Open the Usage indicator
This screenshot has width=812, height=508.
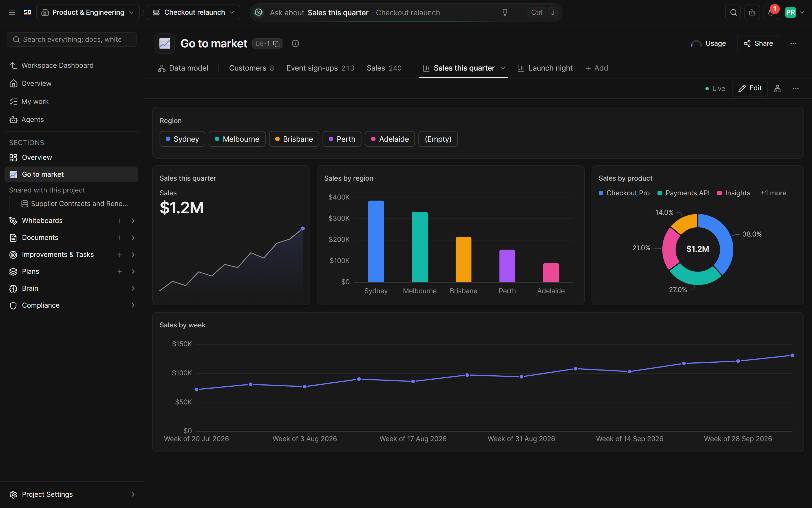pos(708,43)
